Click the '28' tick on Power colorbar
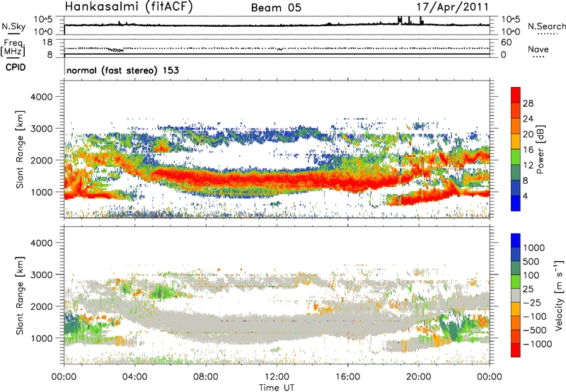 click(528, 103)
